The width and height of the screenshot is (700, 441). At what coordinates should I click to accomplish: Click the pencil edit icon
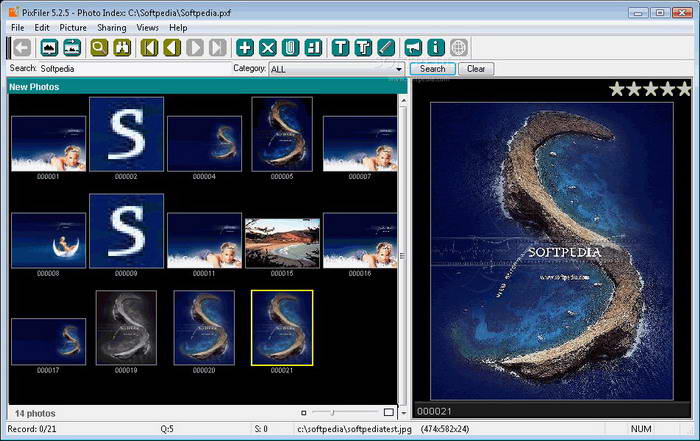(x=385, y=47)
